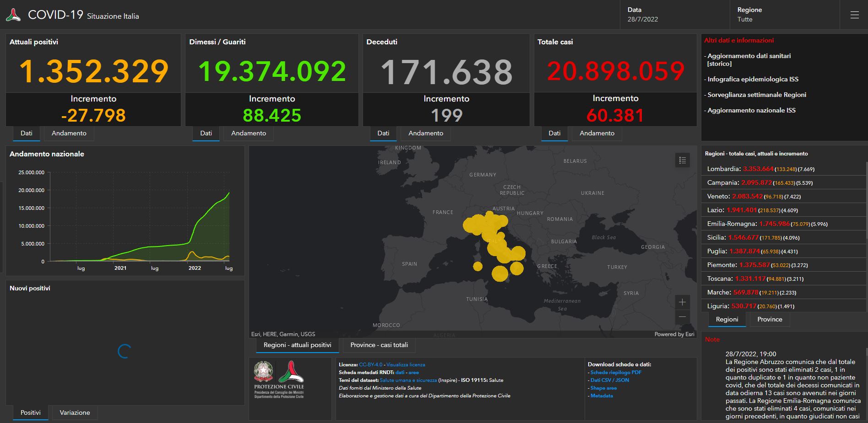Open 'Infografica epidemiologica ISS' link
868x423 pixels.
pos(753,79)
